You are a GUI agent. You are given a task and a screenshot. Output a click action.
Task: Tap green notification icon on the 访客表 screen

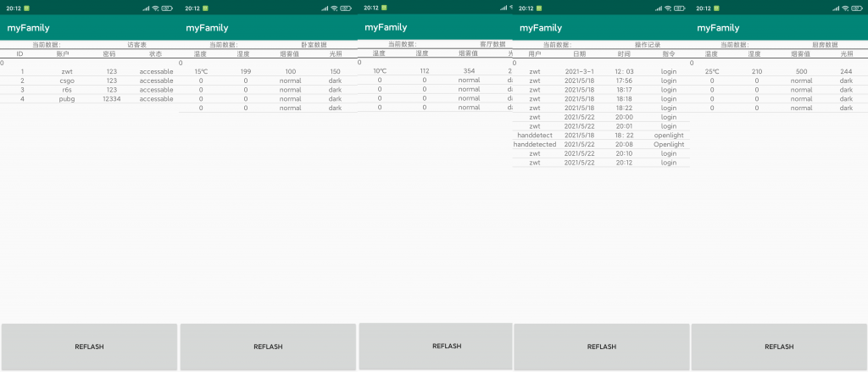[x=27, y=8]
